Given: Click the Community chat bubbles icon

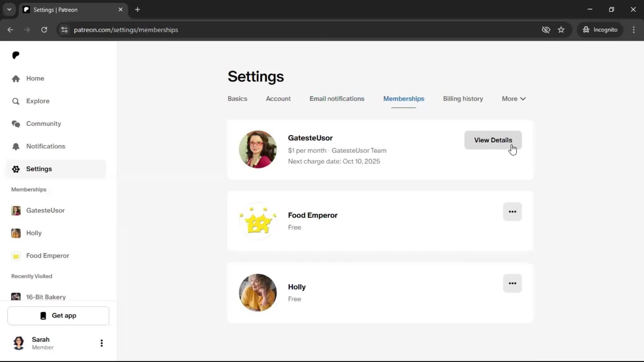Looking at the screenshot, I should coord(16,124).
